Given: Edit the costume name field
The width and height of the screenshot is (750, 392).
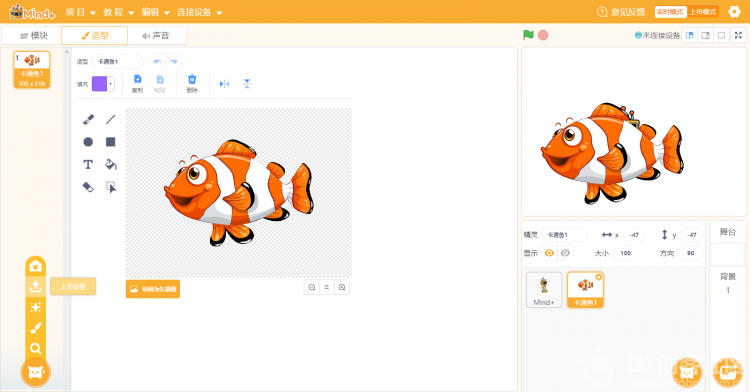Looking at the screenshot, I should [x=118, y=61].
